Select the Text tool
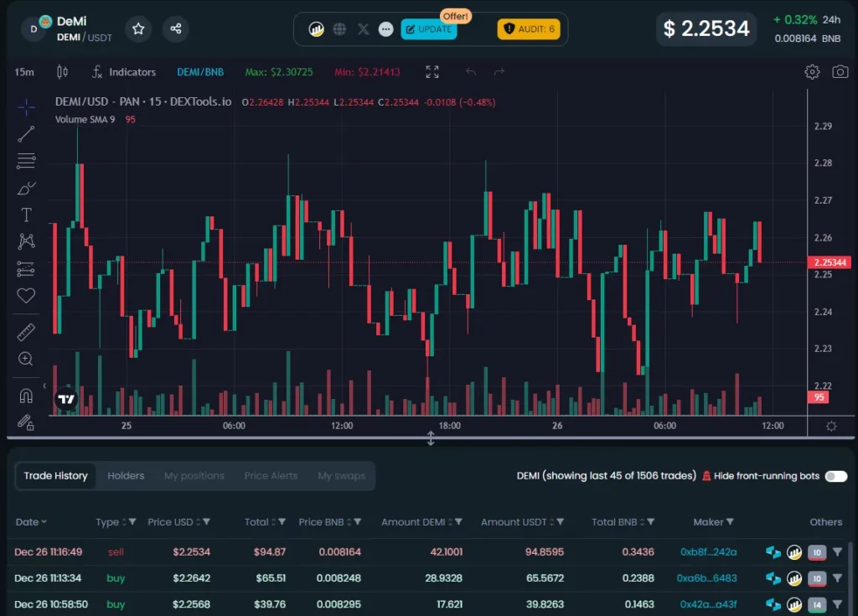Image resolution: width=858 pixels, height=616 pixels. click(x=26, y=215)
